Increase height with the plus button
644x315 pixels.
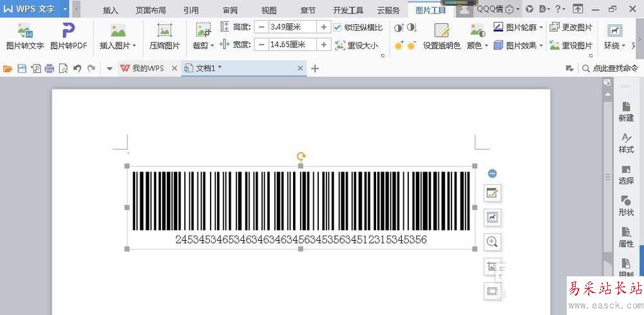point(324,27)
